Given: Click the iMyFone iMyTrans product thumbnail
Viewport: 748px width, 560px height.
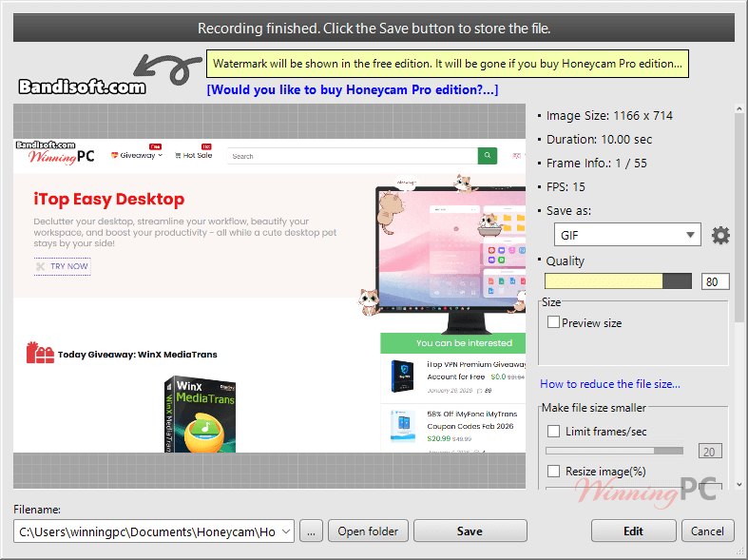Looking at the screenshot, I should 403,426.
